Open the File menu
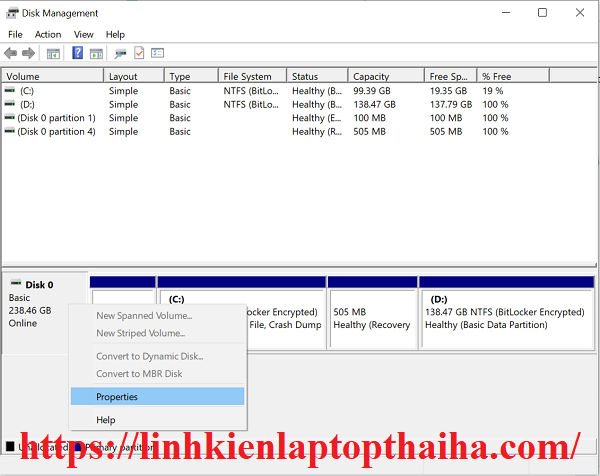This screenshot has width=600, height=476. [x=15, y=34]
